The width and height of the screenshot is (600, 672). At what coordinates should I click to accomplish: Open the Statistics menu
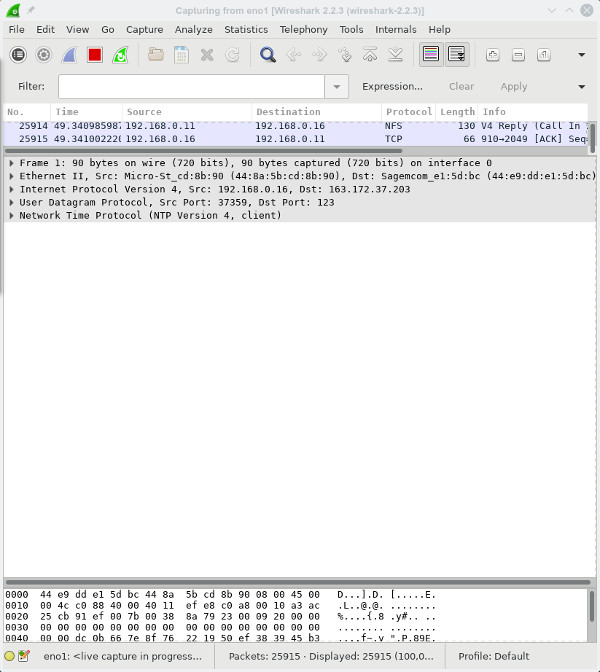[x=246, y=30]
